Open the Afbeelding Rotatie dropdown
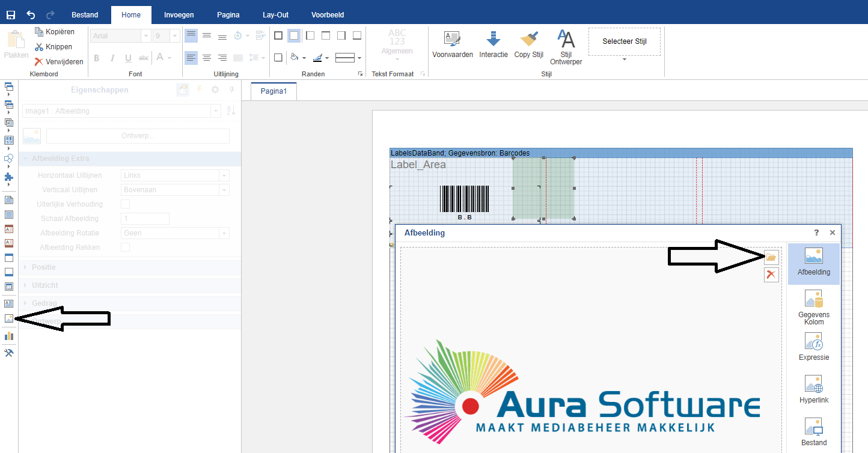This screenshot has height=453, width=868. [x=175, y=233]
